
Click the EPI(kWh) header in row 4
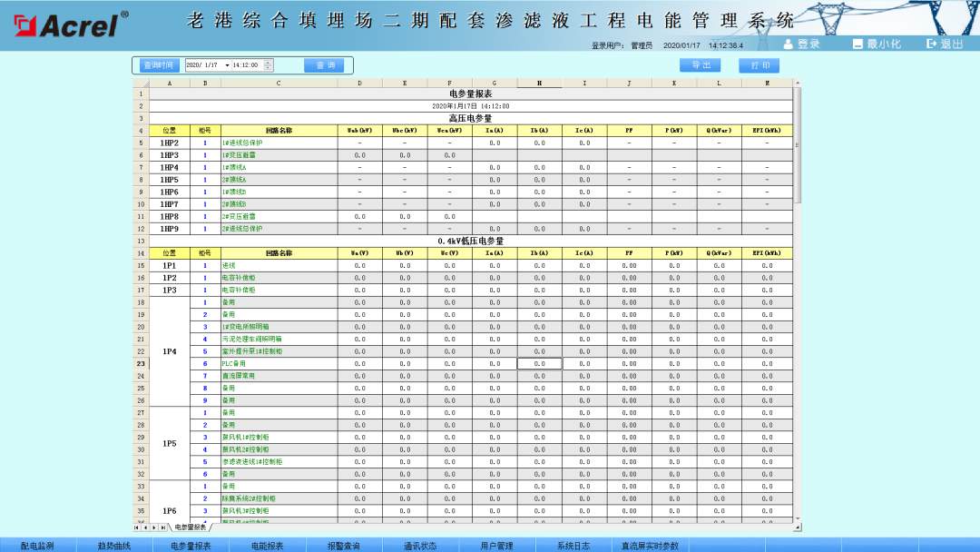(768, 131)
